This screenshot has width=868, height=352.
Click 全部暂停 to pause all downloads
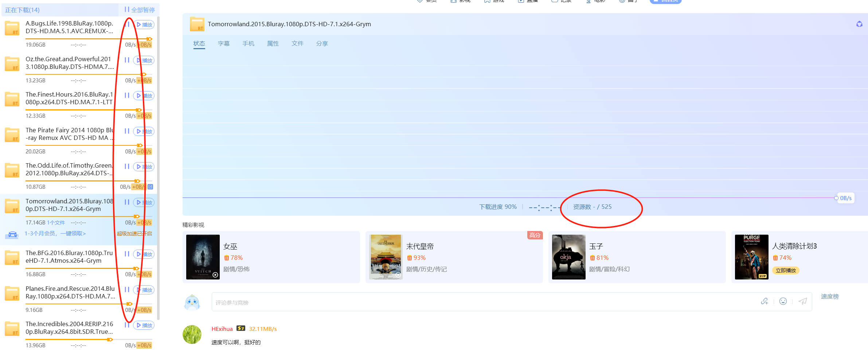[x=140, y=10]
